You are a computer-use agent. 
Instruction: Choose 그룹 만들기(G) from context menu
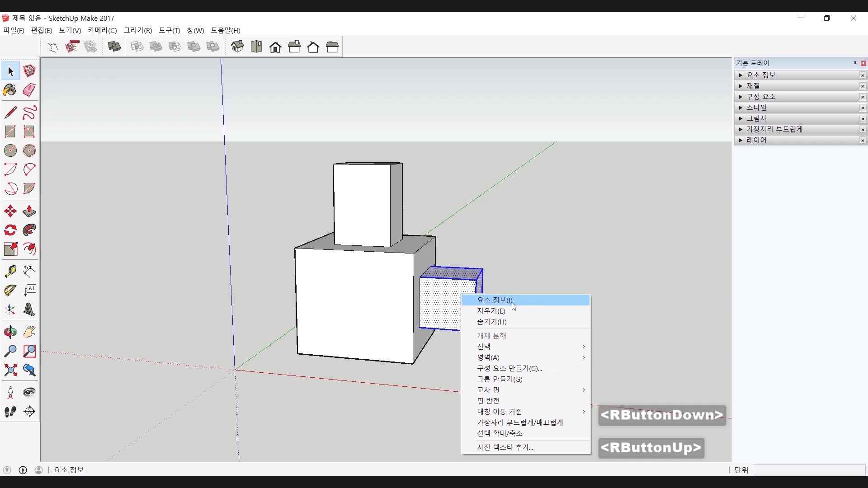pyautogui.click(x=500, y=379)
